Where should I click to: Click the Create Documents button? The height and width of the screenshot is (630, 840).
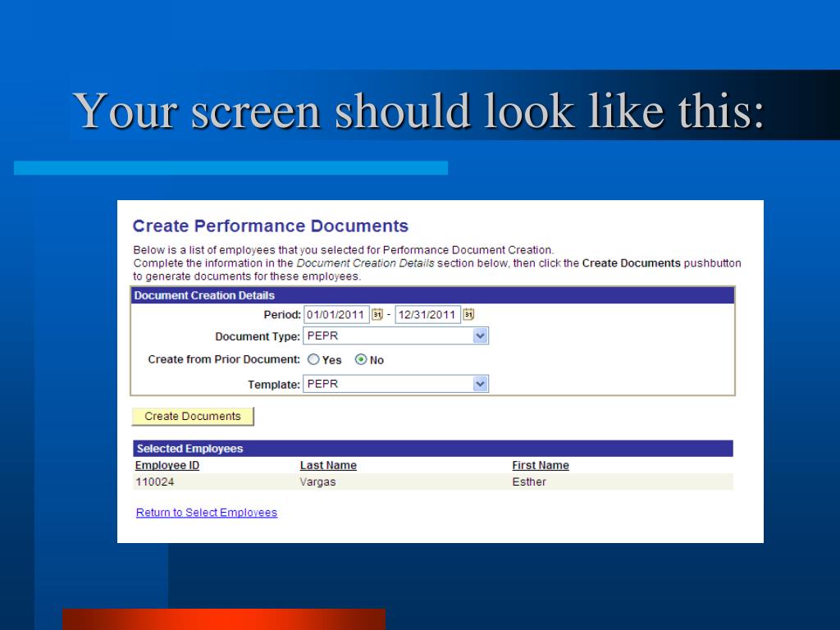pyautogui.click(x=193, y=416)
